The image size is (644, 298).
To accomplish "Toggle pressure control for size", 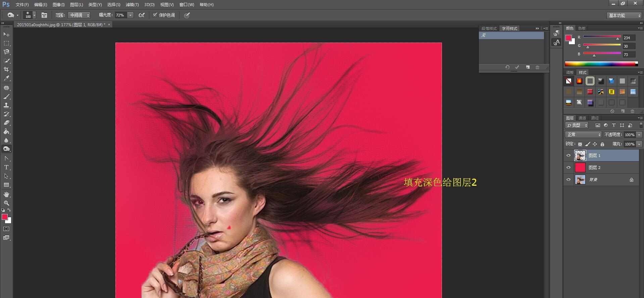I will [x=187, y=15].
